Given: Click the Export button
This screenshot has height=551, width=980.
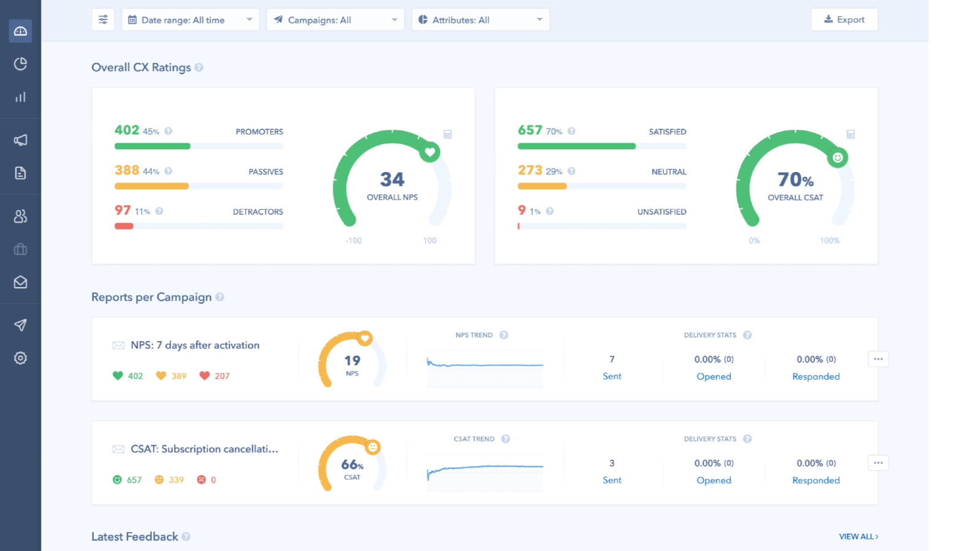Looking at the screenshot, I should click(844, 20).
